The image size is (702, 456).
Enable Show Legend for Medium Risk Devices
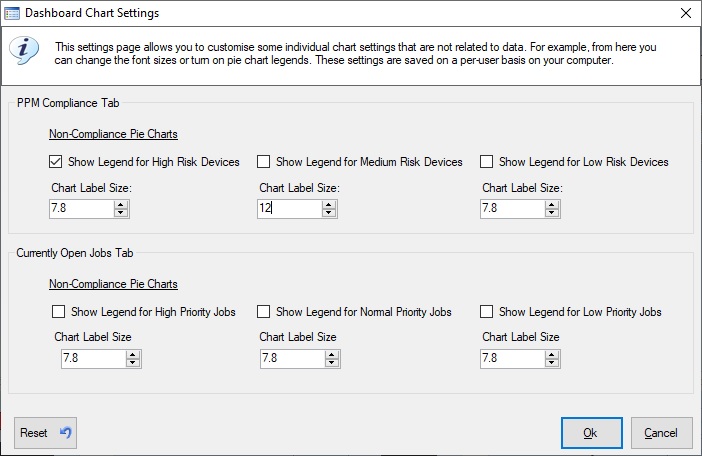[x=264, y=162]
